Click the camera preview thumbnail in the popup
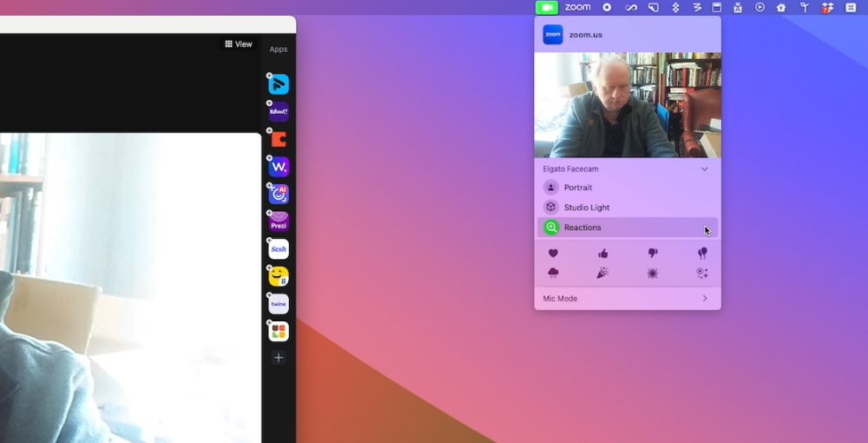This screenshot has width=868, height=443. pos(628,105)
